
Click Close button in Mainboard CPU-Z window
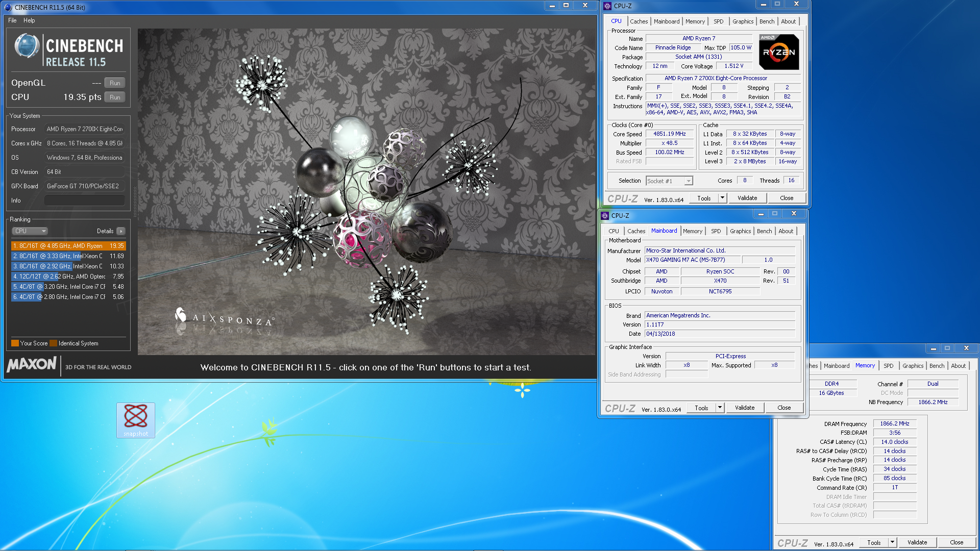click(x=784, y=408)
